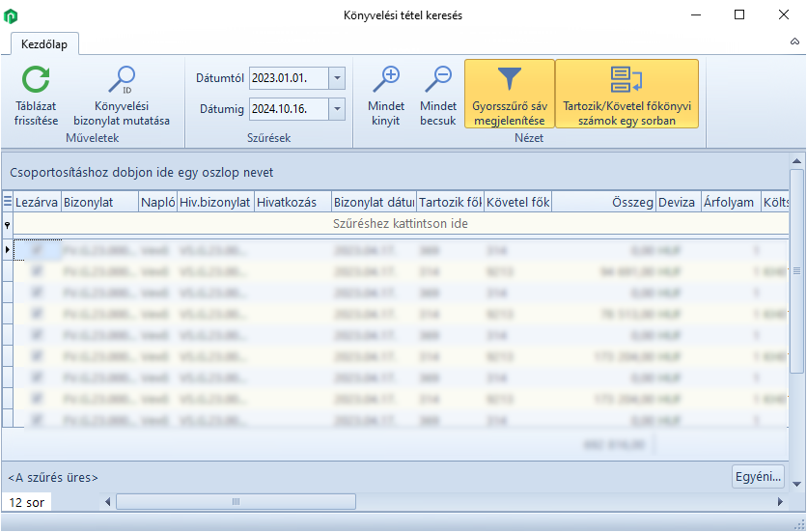Open the Dátumtól date dropdown

pyautogui.click(x=336, y=78)
